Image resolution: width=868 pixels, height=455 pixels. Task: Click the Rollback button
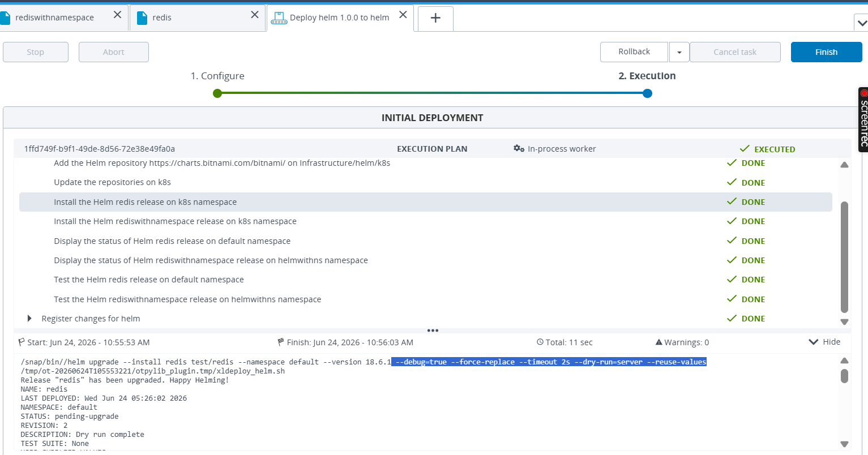pos(634,51)
